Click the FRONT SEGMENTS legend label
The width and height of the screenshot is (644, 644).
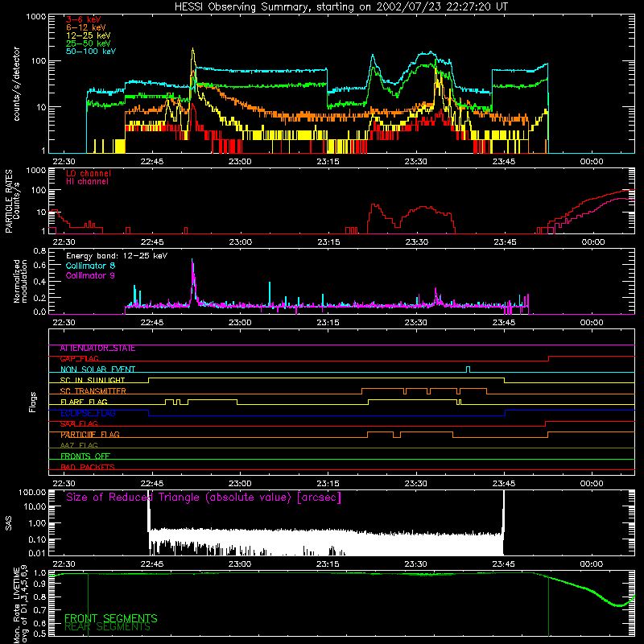click(x=111, y=618)
